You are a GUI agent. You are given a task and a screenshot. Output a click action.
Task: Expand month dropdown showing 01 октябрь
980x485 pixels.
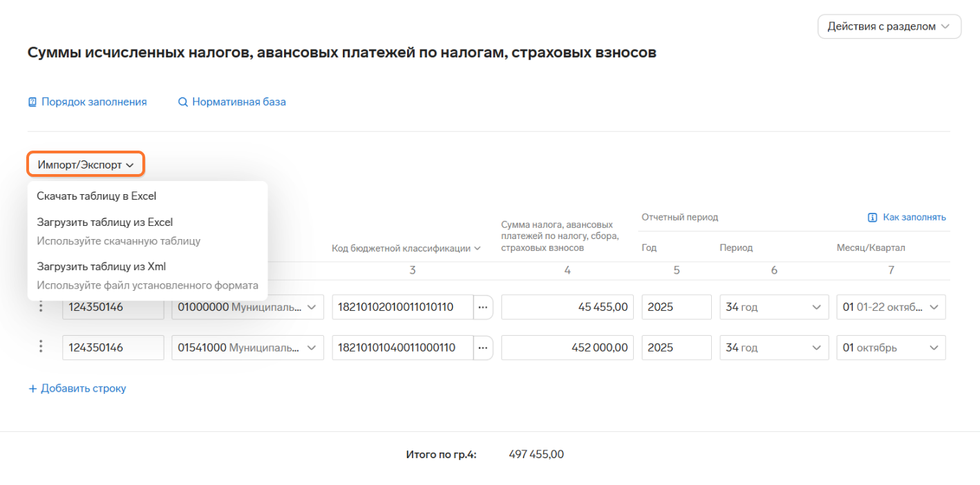tap(890, 348)
